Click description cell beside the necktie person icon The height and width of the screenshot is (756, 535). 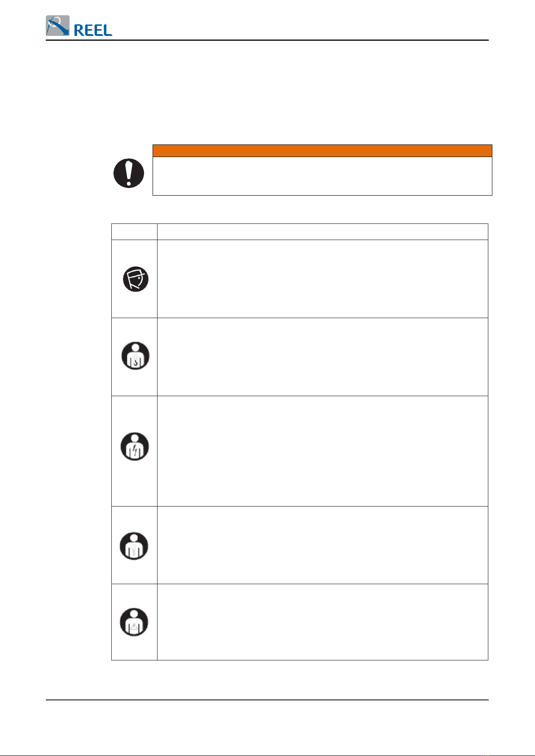(x=323, y=545)
